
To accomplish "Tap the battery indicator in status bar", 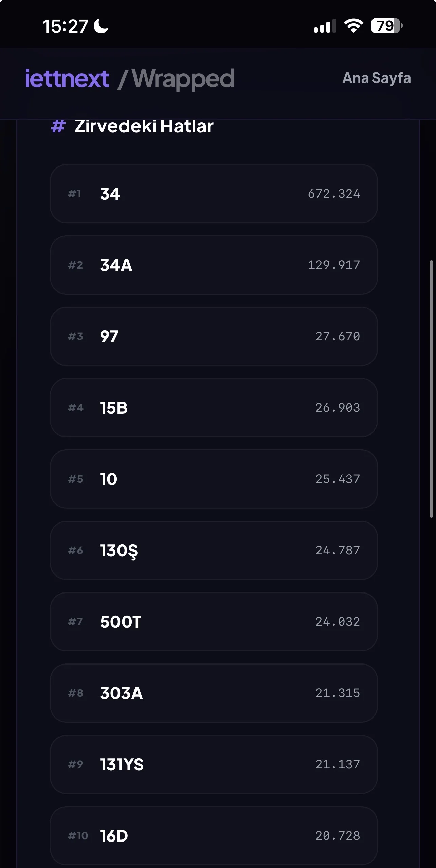I will coord(386,26).
